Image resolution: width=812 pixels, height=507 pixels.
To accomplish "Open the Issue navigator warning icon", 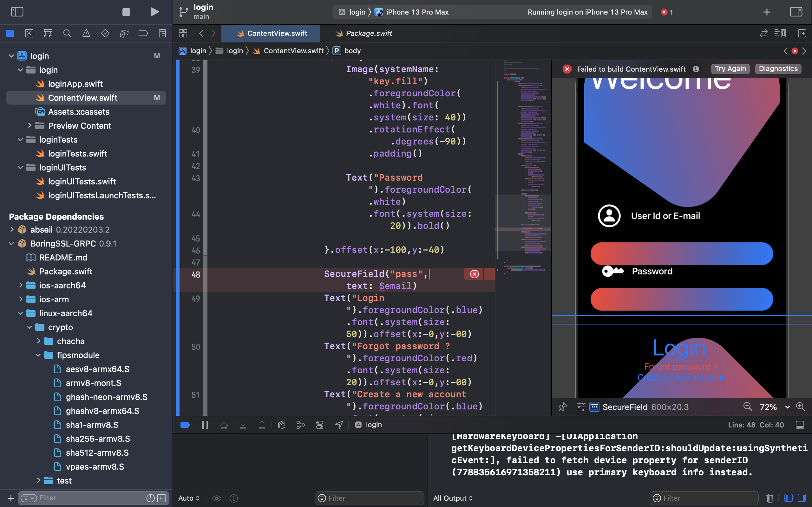I will coord(86,33).
